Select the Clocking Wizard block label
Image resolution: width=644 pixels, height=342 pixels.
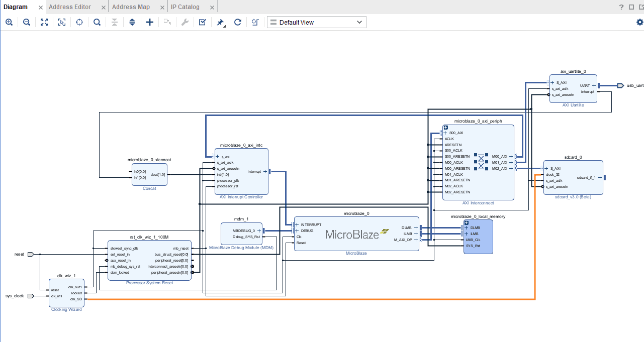tap(66, 309)
